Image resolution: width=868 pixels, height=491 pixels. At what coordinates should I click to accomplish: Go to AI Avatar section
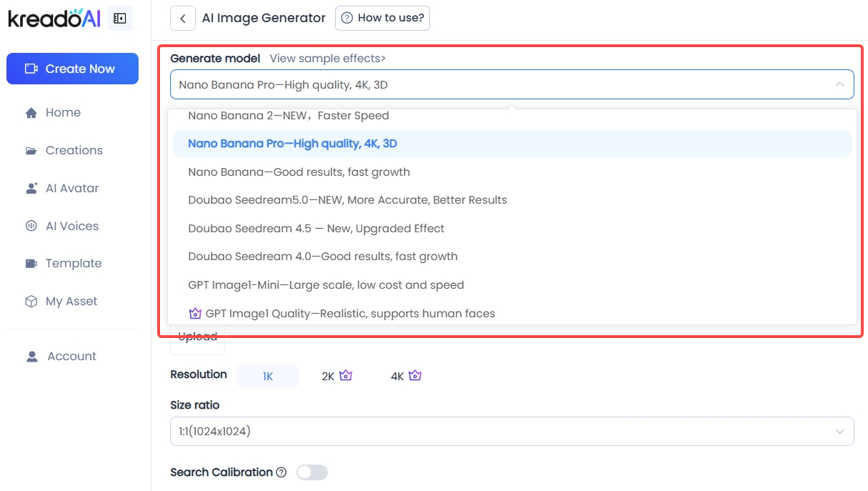(71, 189)
